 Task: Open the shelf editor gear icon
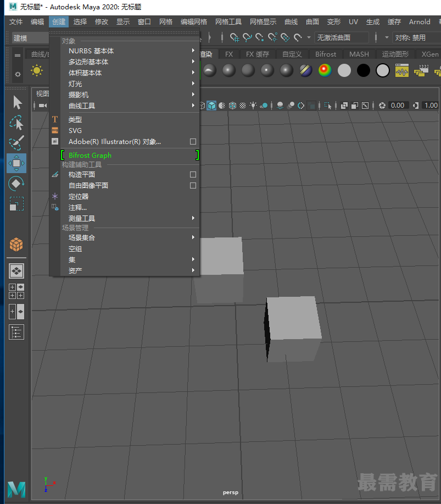pos(18,74)
